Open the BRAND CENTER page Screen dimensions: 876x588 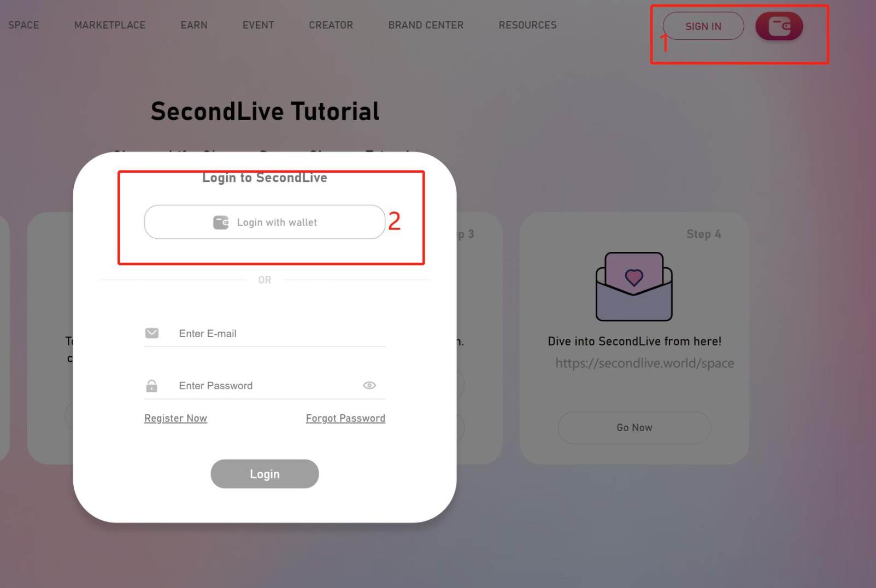(426, 25)
